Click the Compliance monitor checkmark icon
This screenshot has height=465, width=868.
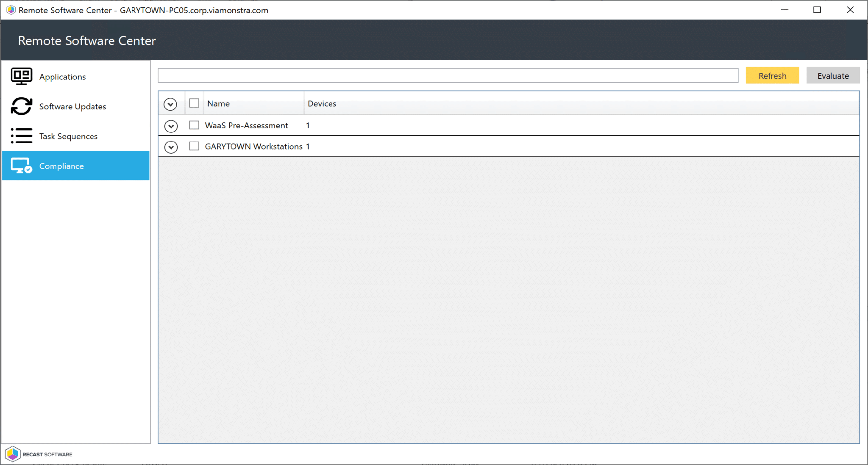[21, 166]
